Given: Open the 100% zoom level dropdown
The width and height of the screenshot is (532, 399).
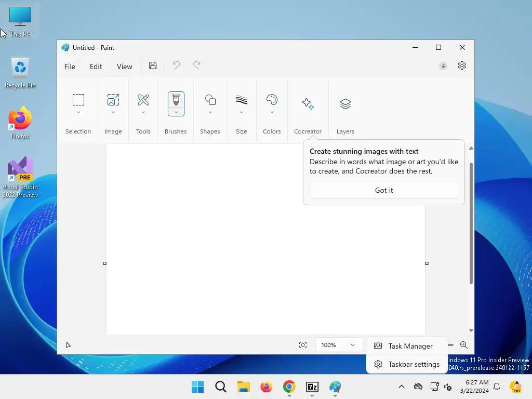Looking at the screenshot, I should coord(338,345).
